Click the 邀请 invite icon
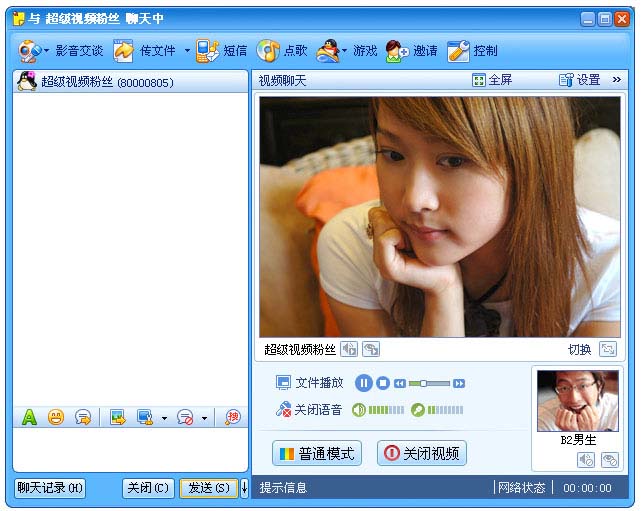The width and height of the screenshot is (641, 511). 397,51
